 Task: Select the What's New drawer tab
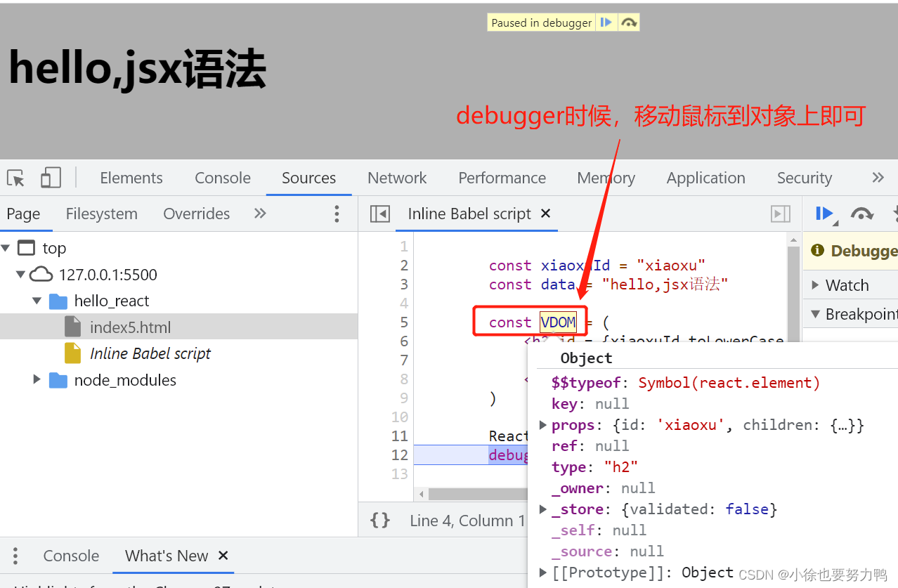tap(167, 556)
